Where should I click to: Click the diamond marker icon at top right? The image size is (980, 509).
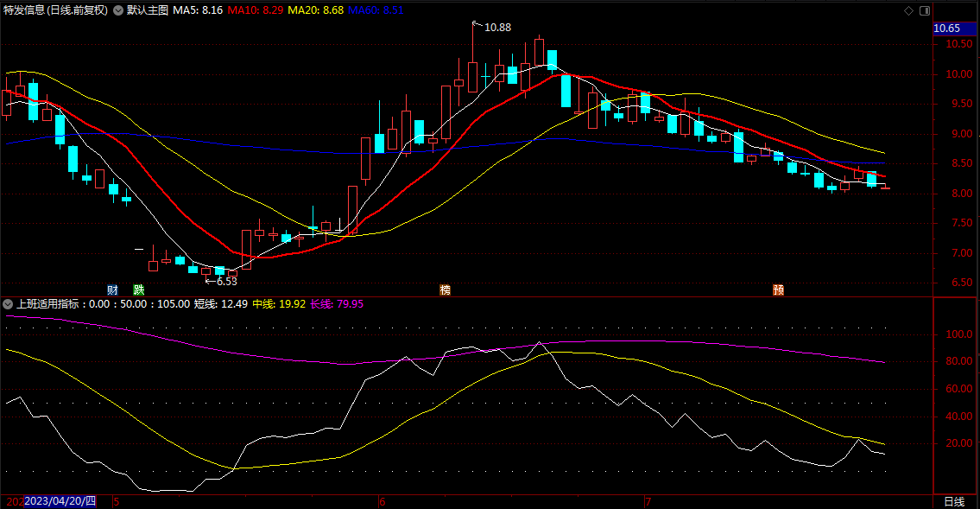click(908, 10)
